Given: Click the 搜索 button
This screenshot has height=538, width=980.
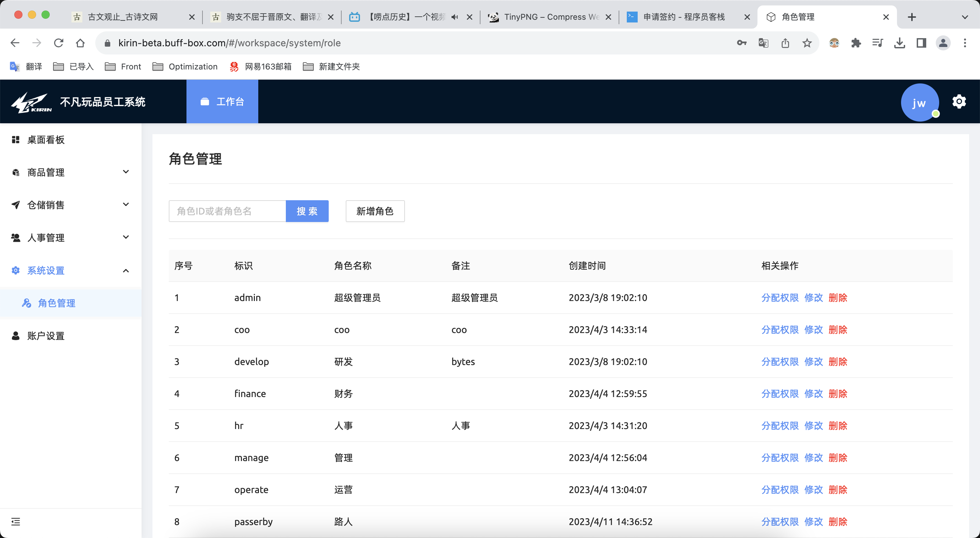Looking at the screenshot, I should (307, 211).
